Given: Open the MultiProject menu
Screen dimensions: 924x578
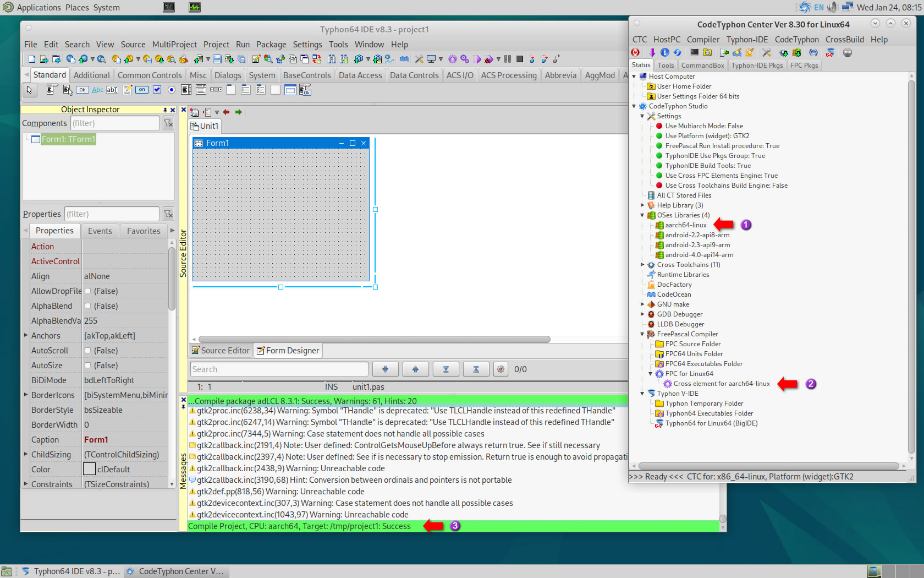Looking at the screenshot, I should [174, 45].
